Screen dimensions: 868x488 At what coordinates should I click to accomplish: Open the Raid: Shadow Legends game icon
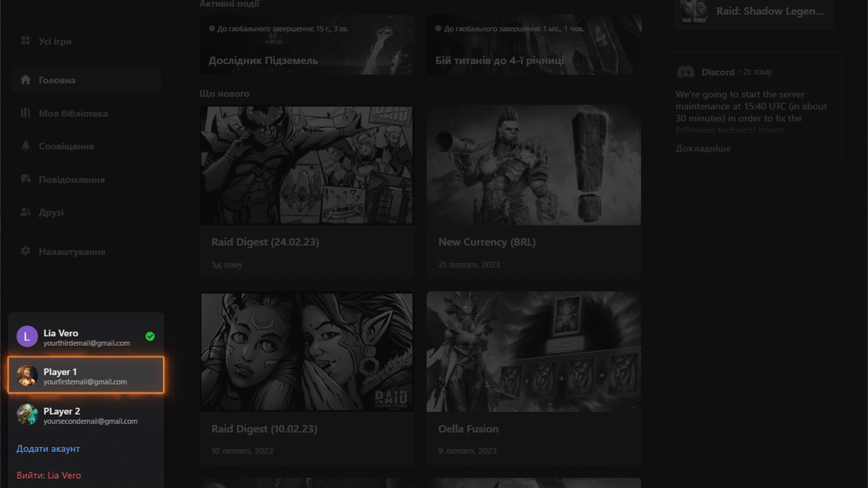tap(694, 12)
